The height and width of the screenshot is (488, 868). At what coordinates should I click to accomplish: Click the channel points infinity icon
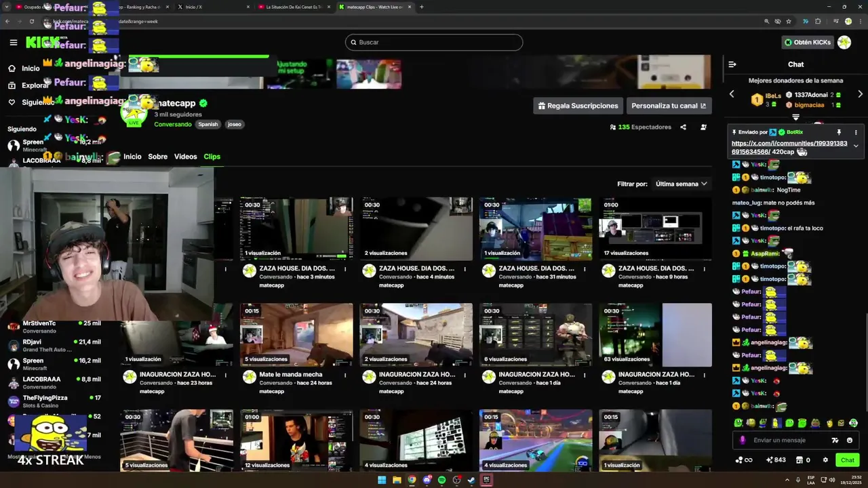tap(743, 460)
